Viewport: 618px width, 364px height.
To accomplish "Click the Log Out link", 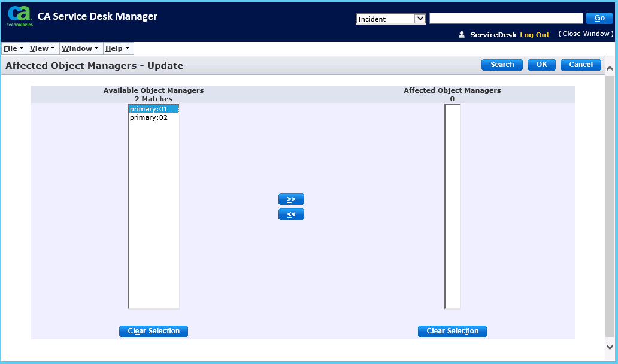I will (x=534, y=35).
